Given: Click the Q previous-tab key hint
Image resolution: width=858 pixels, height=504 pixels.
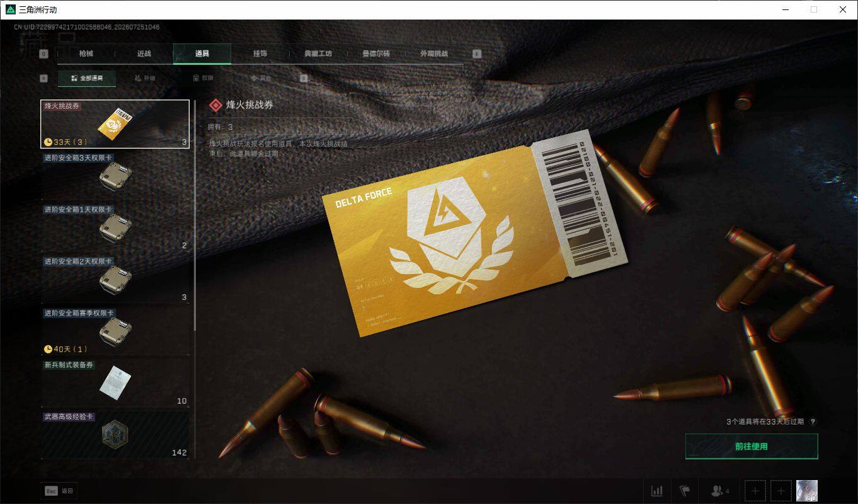Looking at the screenshot, I should pyautogui.click(x=43, y=54).
